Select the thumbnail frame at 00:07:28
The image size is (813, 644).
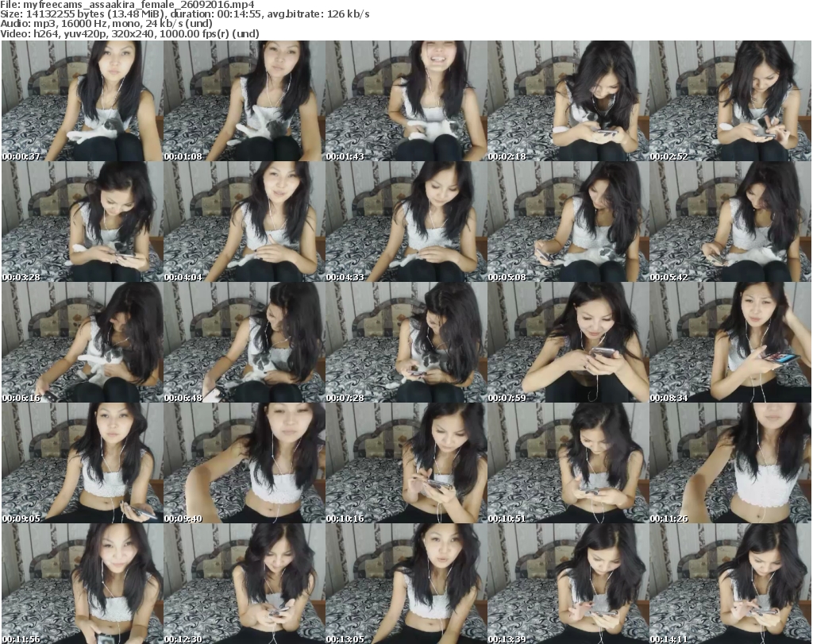click(406, 342)
